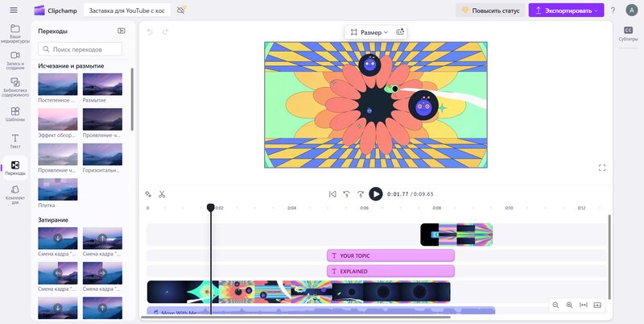Select the EXPLAINED text clip

(x=390, y=272)
